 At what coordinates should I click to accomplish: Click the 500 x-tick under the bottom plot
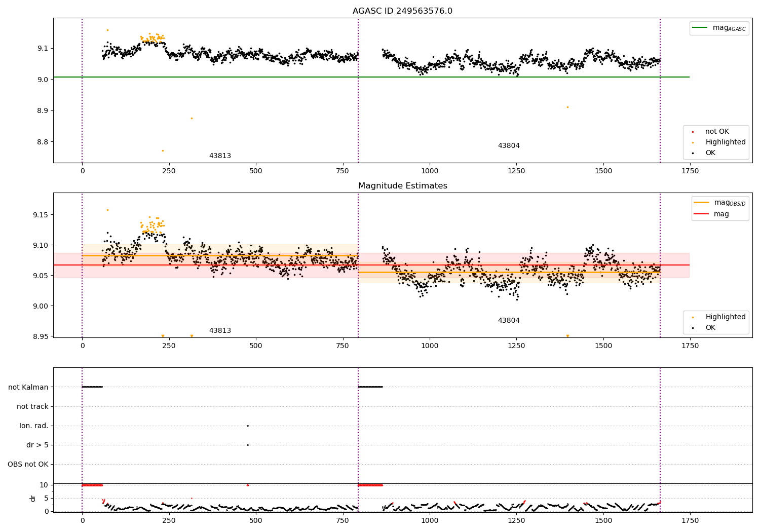[x=256, y=520]
